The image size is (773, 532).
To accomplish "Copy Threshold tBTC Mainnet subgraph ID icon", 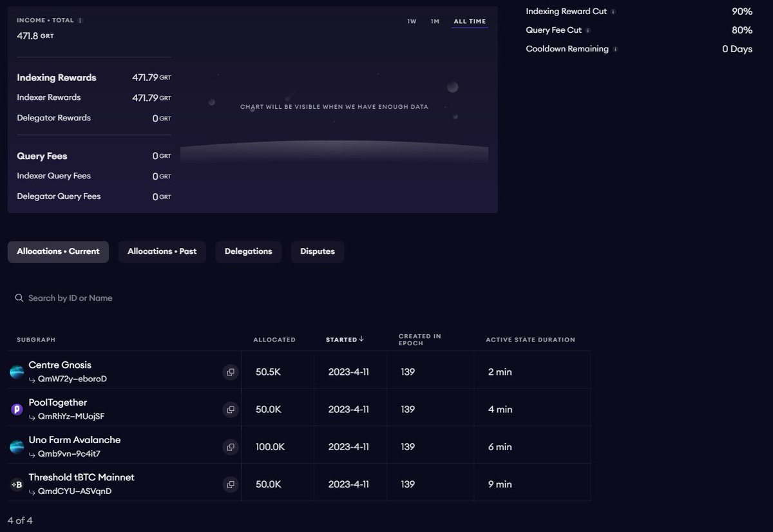I will (x=231, y=484).
